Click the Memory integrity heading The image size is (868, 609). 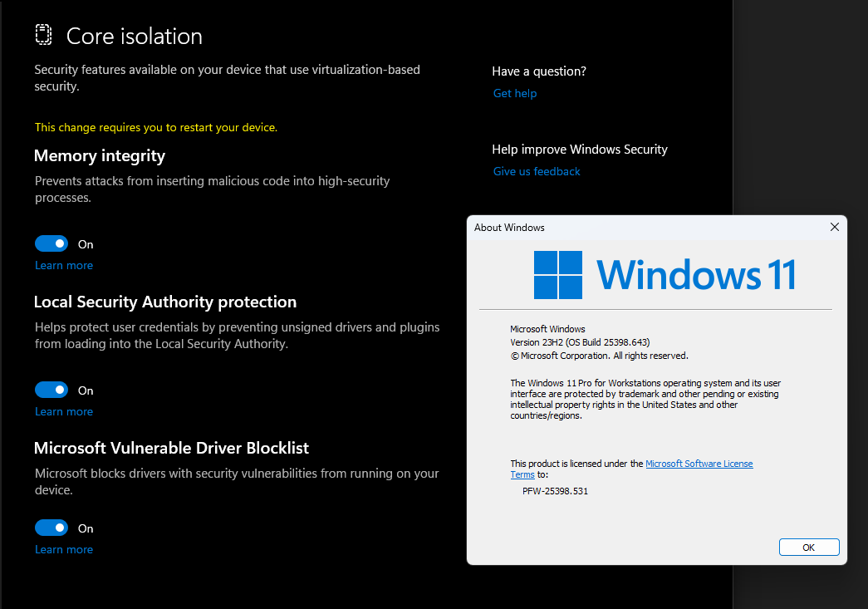pyautogui.click(x=100, y=156)
